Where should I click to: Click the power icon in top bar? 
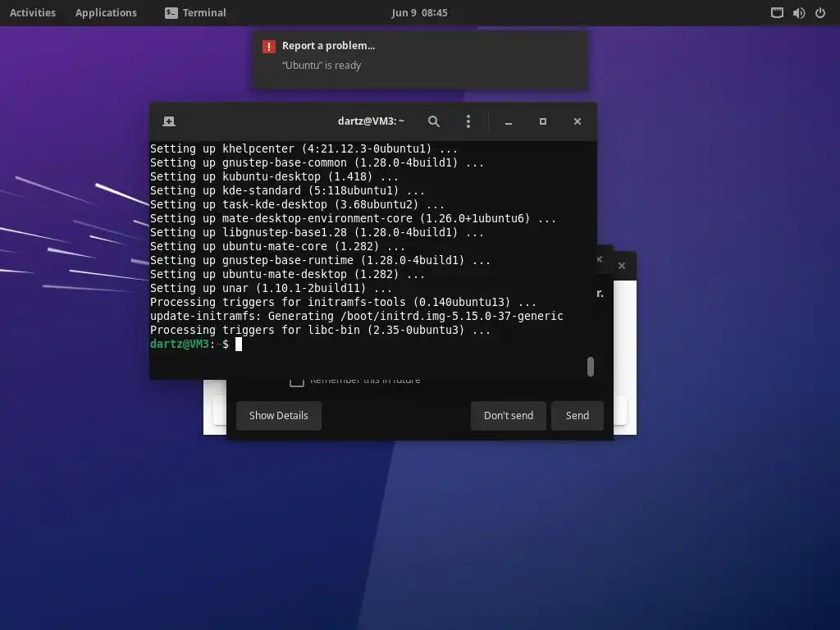(x=820, y=13)
